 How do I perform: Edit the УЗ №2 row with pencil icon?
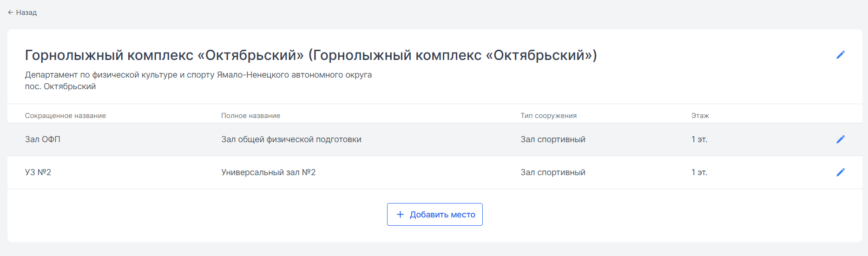pos(840,172)
